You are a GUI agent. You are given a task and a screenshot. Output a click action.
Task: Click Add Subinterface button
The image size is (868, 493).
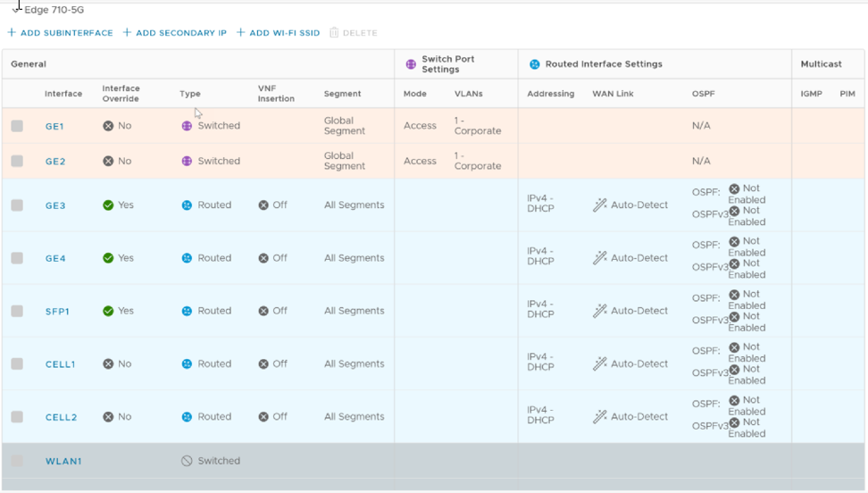pyautogui.click(x=61, y=33)
